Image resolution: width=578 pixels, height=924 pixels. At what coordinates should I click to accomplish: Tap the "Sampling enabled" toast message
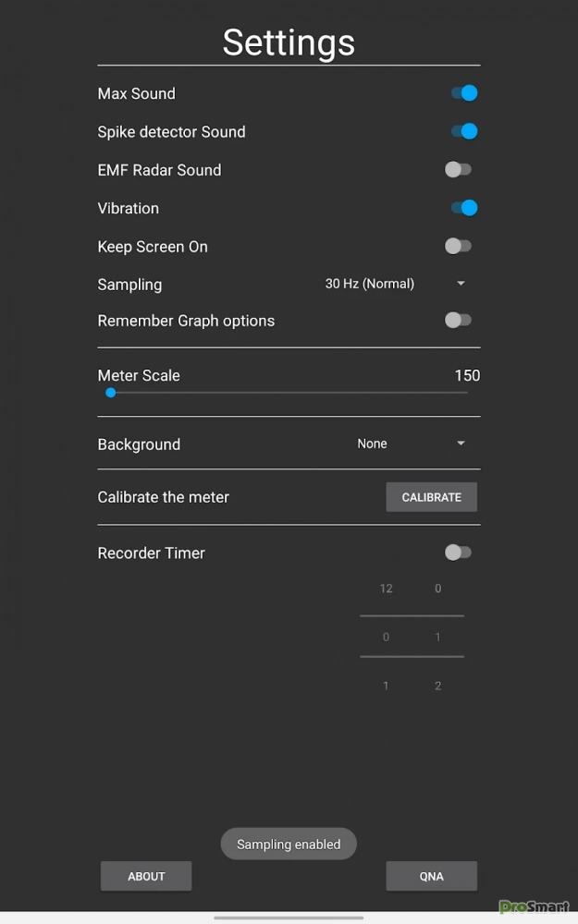click(x=289, y=845)
